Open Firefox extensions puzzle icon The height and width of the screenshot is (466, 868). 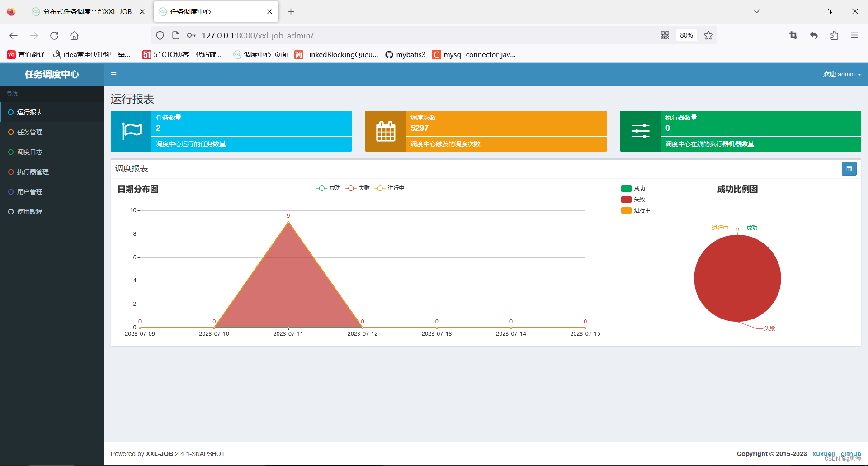coord(834,35)
